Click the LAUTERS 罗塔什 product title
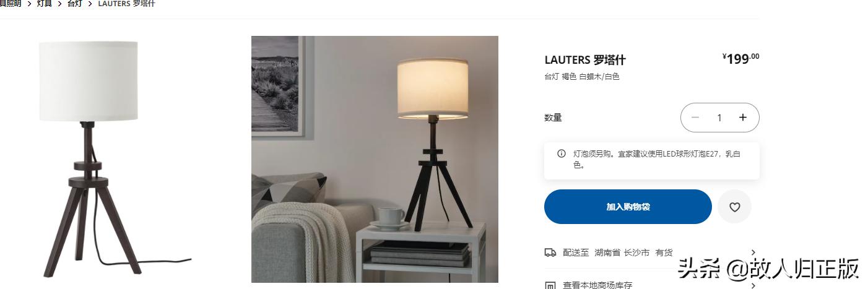Screen dimensions: 868x289 (x=585, y=60)
